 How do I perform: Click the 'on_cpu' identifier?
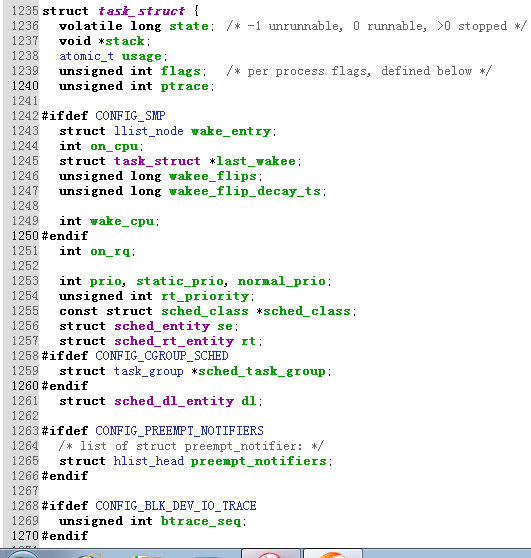pos(114,146)
